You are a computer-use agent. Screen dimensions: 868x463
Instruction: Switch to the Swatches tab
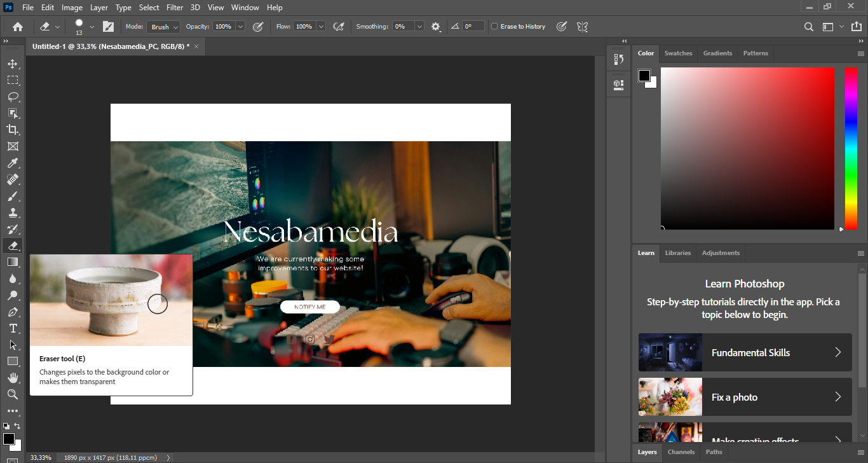click(x=678, y=53)
